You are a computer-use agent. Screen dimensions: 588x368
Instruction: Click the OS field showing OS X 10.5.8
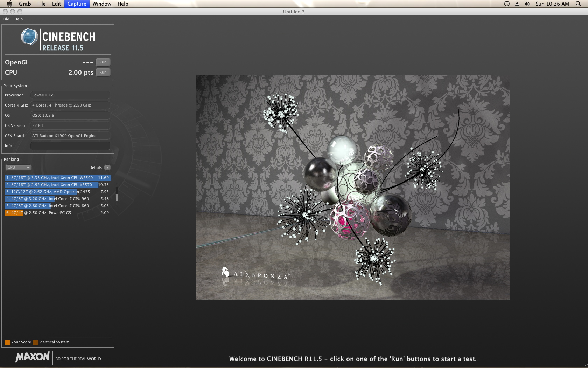(x=70, y=115)
